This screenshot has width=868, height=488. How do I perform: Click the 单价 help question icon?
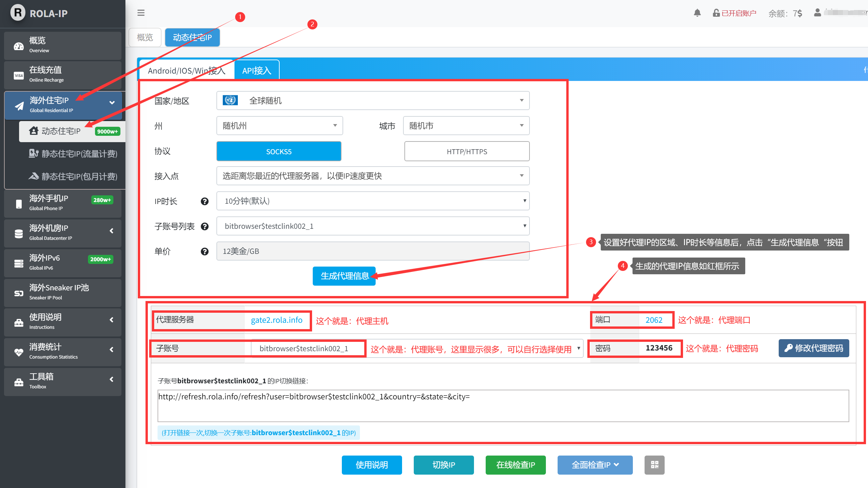click(204, 252)
